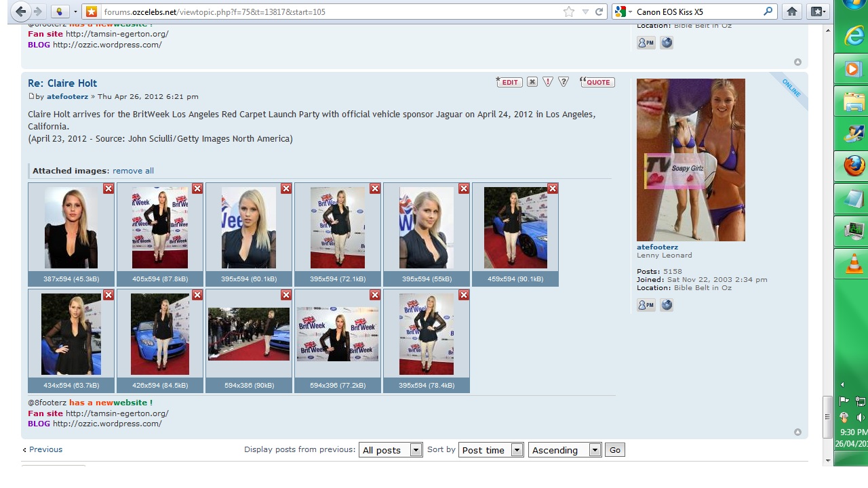Expand the All posts dropdown

[x=416, y=450]
